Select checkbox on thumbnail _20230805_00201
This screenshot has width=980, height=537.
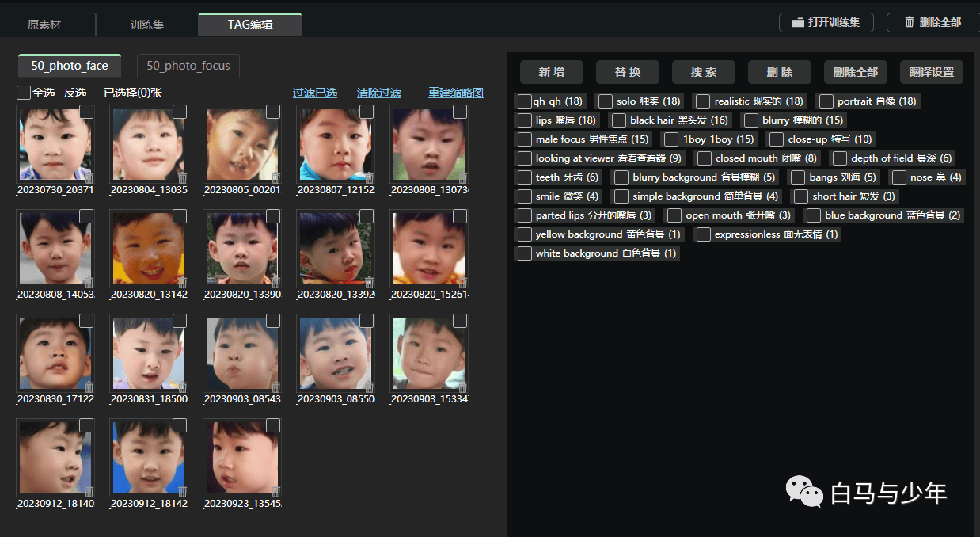[273, 112]
